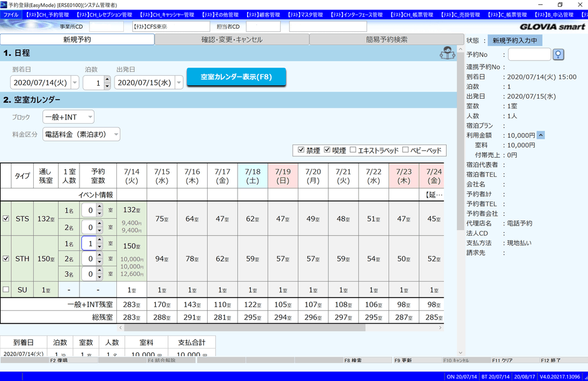Viewport: 588px width, 381px height.
Task: Click the calendar horizontal scrollbar thumb
Action: click(244, 327)
